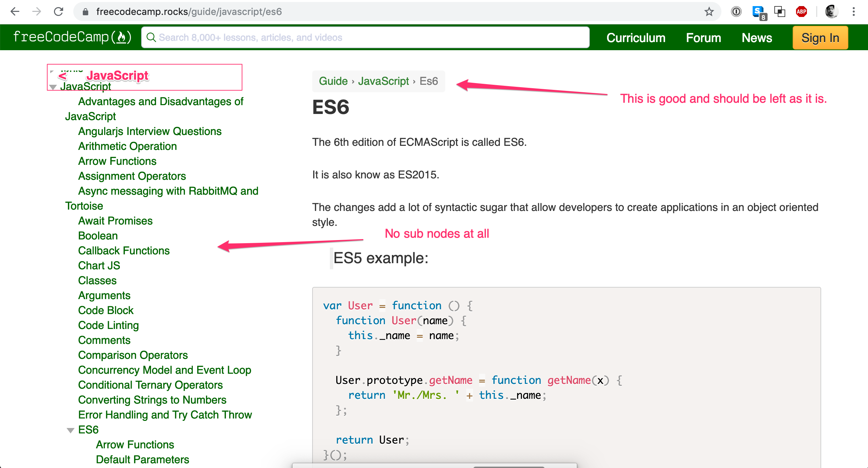Open the AdBlock Plus extension
The height and width of the screenshot is (468, 868).
801,12
